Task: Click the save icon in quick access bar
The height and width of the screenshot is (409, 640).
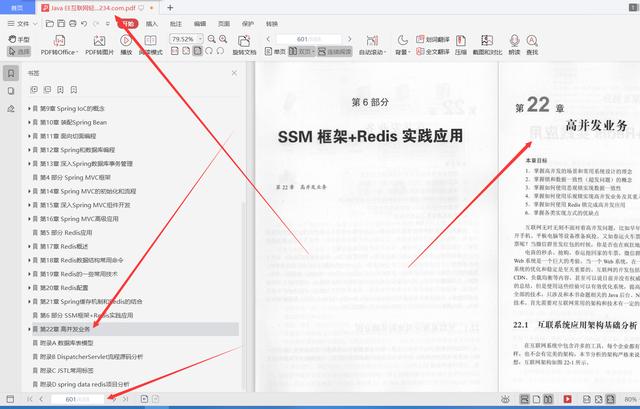Action: pyautogui.click(x=61, y=24)
